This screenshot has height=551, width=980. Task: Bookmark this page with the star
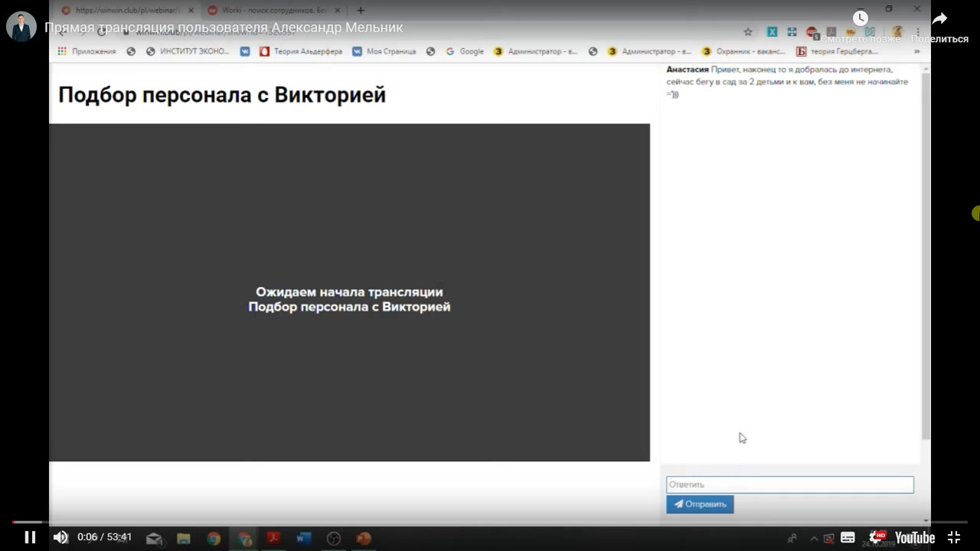[x=748, y=32]
